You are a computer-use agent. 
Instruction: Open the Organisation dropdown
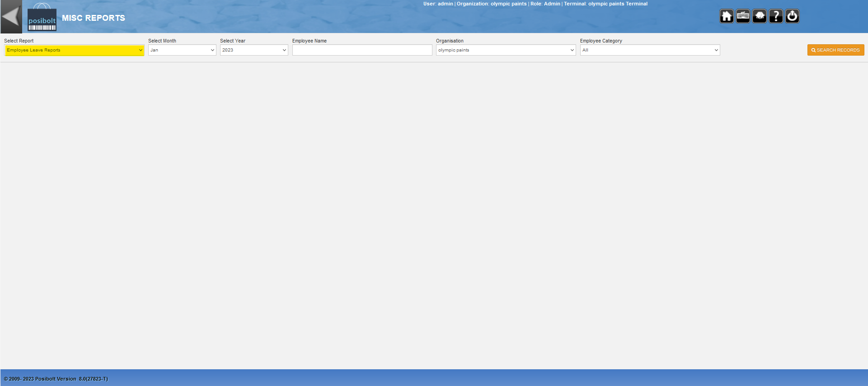[506, 50]
